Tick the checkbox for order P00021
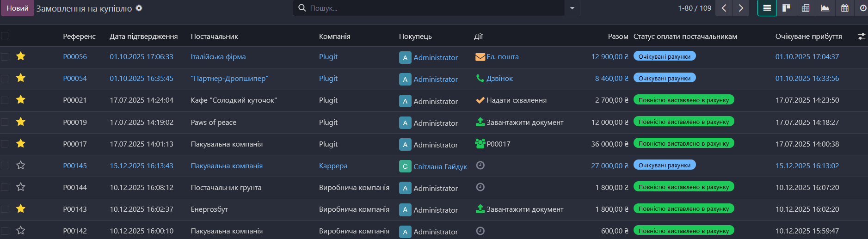The image size is (868, 239). (5, 100)
